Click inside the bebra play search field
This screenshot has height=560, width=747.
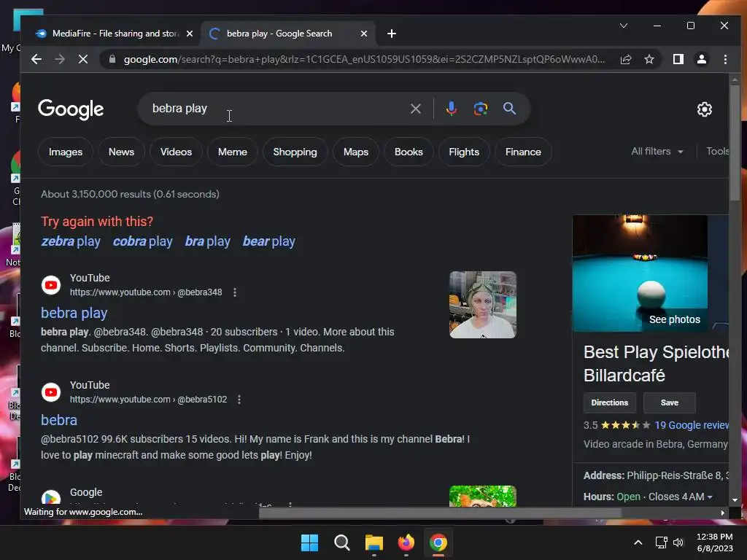pos(276,109)
